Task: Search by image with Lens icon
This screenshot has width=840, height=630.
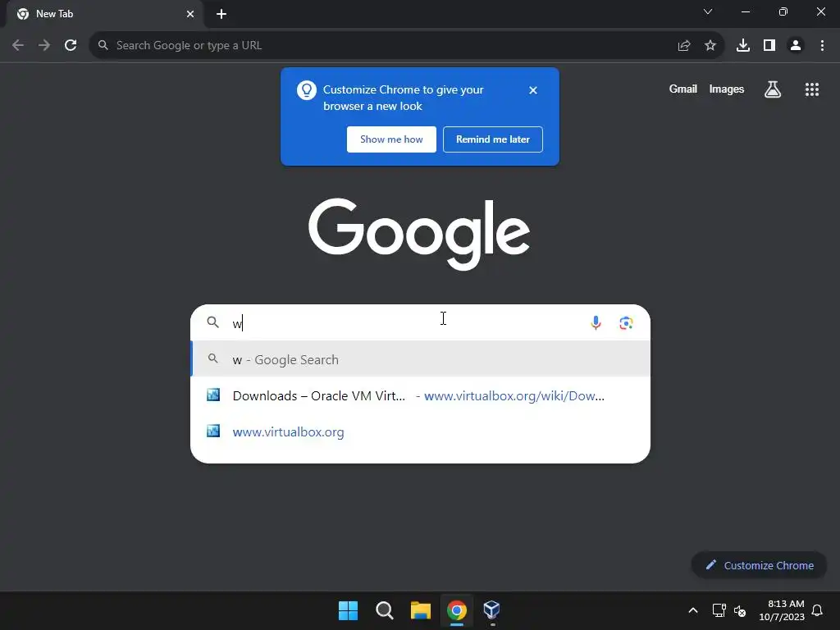Action: (626, 323)
